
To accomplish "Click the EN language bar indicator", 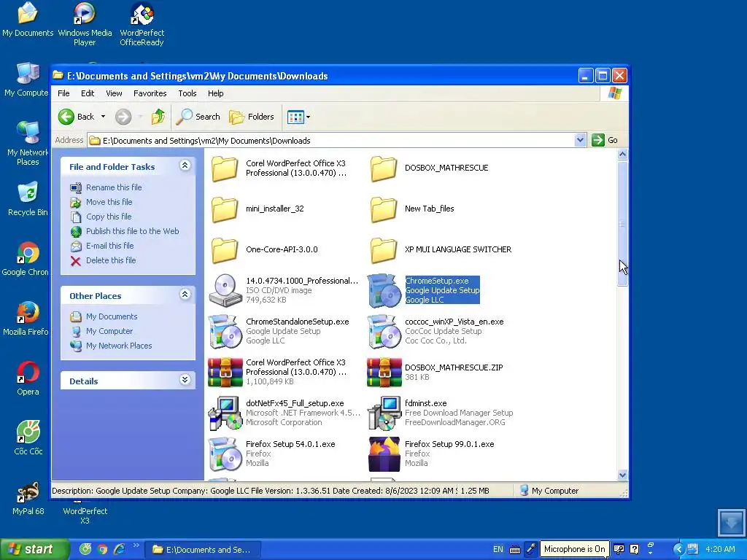I will [498, 549].
